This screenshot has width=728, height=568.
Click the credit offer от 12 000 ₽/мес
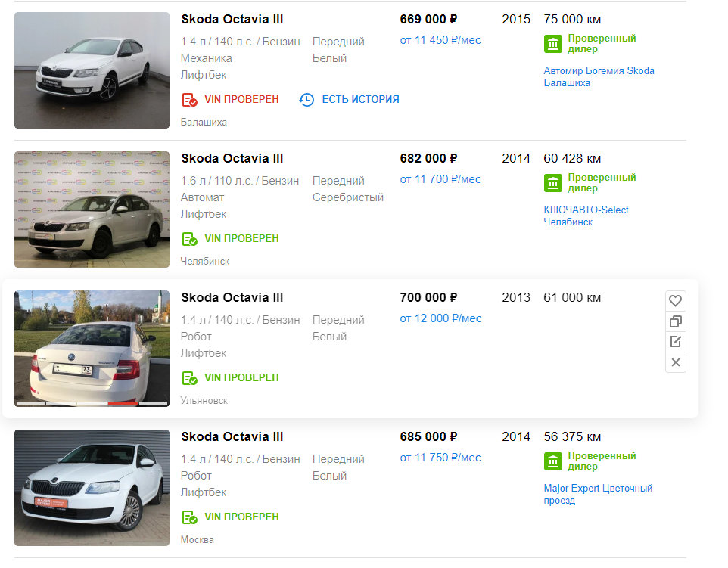click(x=440, y=319)
